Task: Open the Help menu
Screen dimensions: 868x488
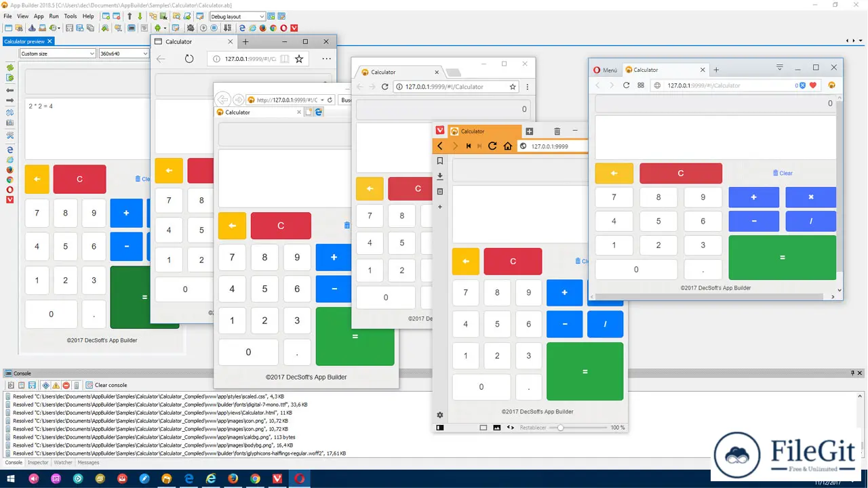Action: [88, 16]
